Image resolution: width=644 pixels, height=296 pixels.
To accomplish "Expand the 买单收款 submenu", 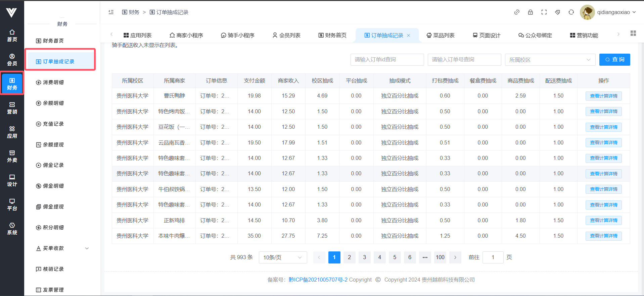I will pos(62,248).
